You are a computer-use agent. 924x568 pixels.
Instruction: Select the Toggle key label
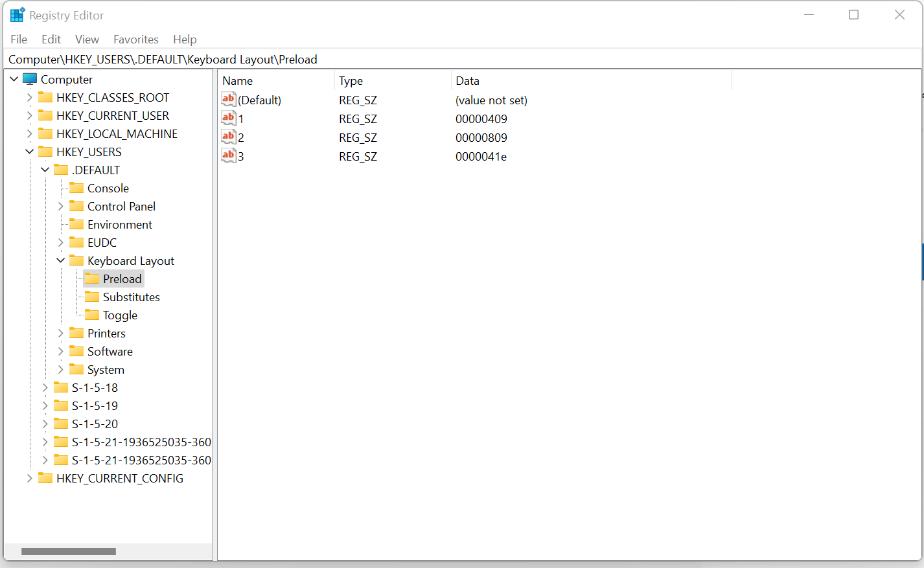pos(121,315)
